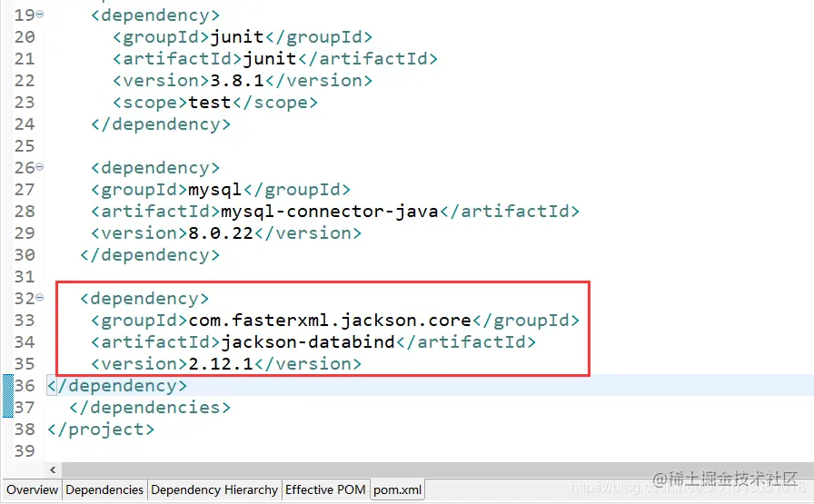Click the closing dependencies tag on line 37
The width and height of the screenshot is (814, 504).
[150, 408]
